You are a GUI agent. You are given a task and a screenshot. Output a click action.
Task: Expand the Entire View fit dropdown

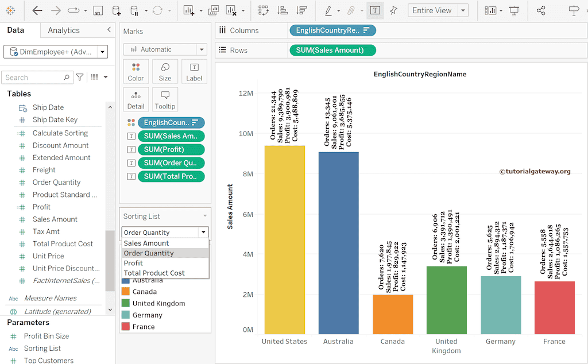(x=463, y=11)
